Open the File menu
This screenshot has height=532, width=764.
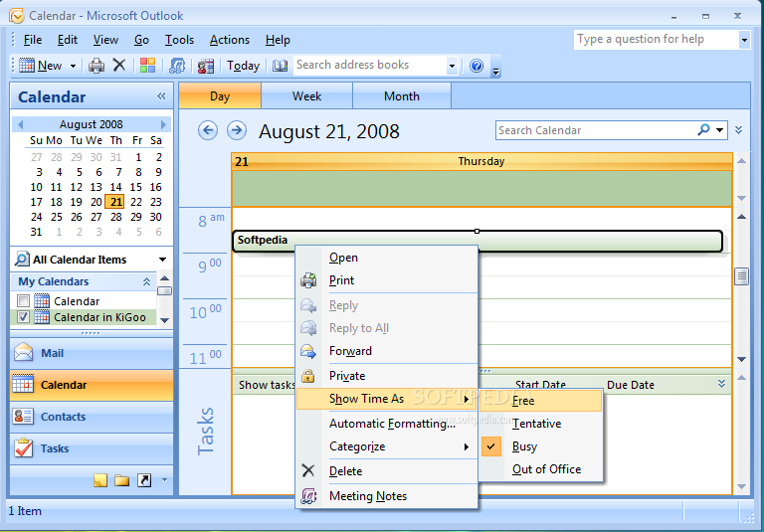(x=33, y=40)
